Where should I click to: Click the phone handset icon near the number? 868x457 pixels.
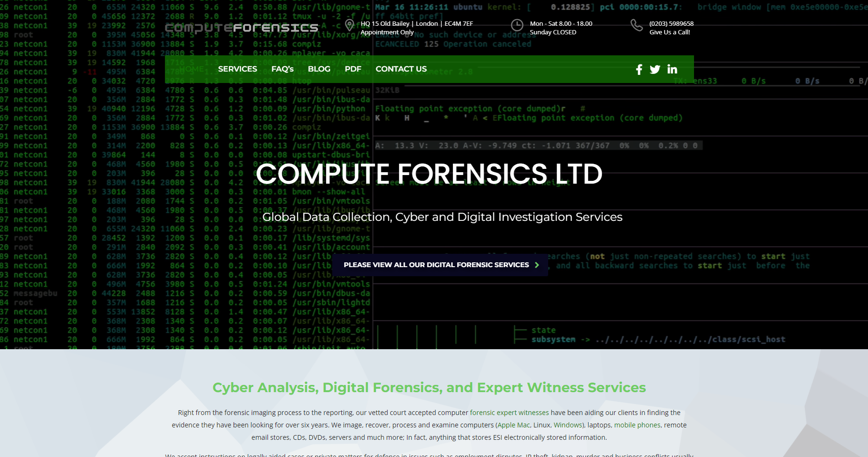637,25
